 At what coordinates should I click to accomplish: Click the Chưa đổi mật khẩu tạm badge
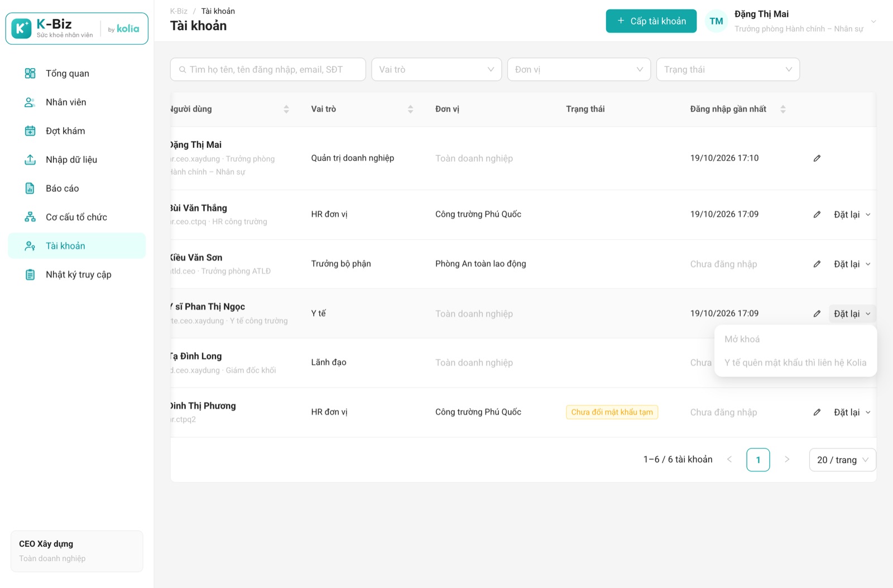click(x=612, y=412)
